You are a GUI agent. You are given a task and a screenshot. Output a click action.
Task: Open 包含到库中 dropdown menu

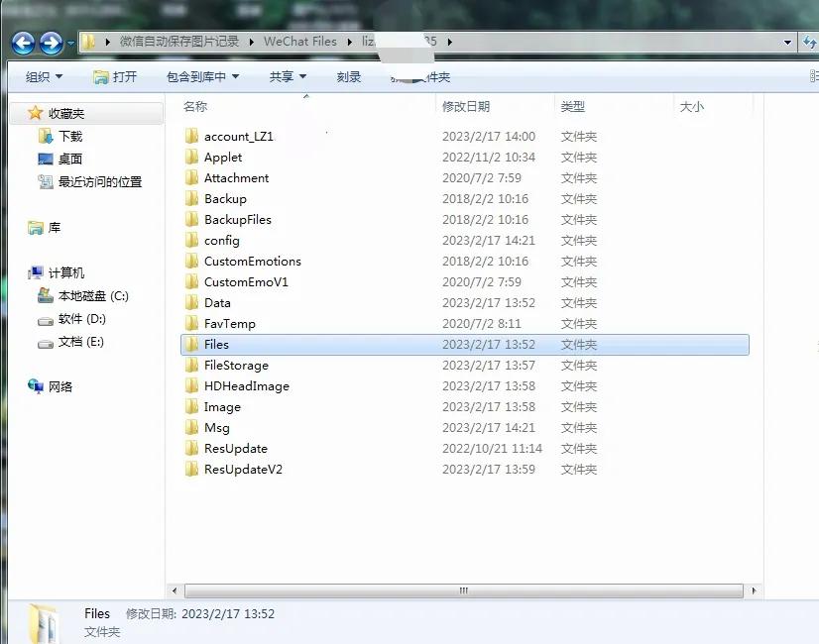pos(202,76)
